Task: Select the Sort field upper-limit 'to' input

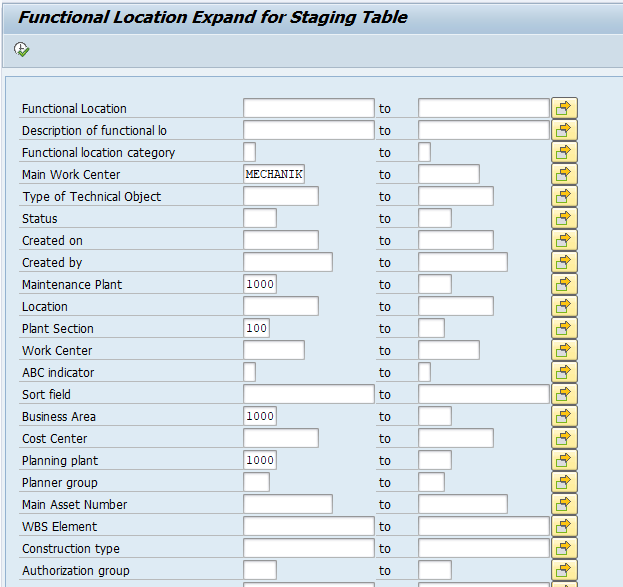Action: click(483, 394)
